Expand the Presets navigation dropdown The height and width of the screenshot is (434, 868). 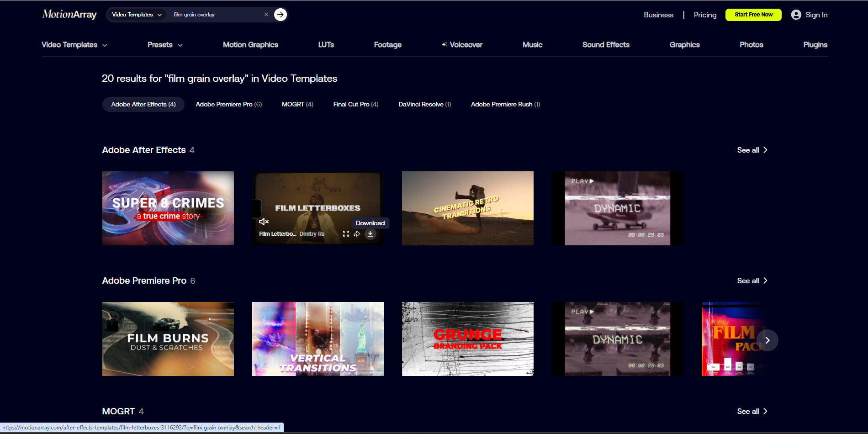click(164, 45)
